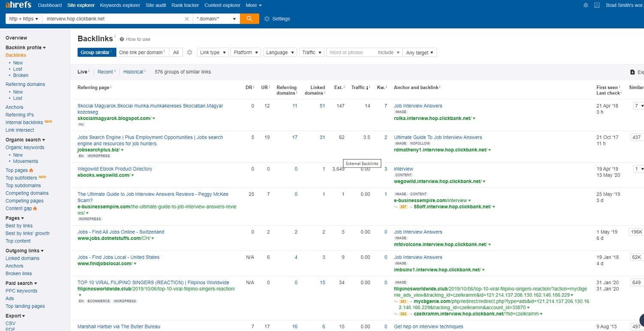Clear the search field with X icon

186,19
